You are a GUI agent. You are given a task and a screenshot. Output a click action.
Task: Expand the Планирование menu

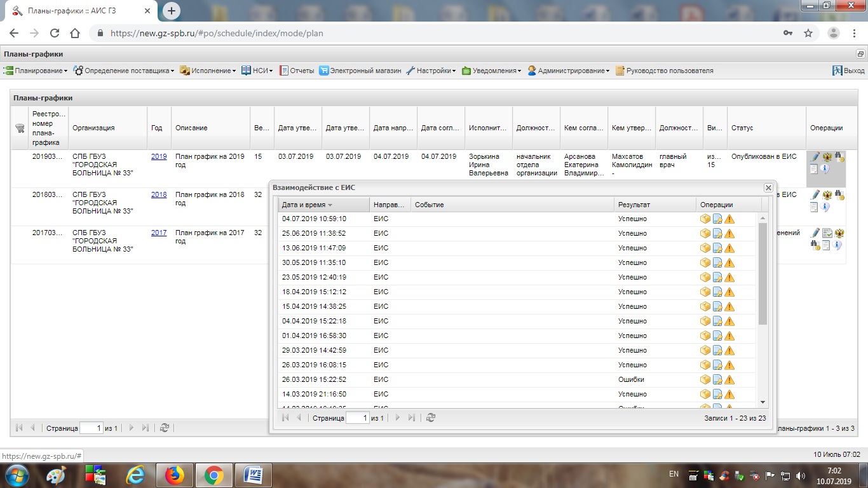pos(36,71)
